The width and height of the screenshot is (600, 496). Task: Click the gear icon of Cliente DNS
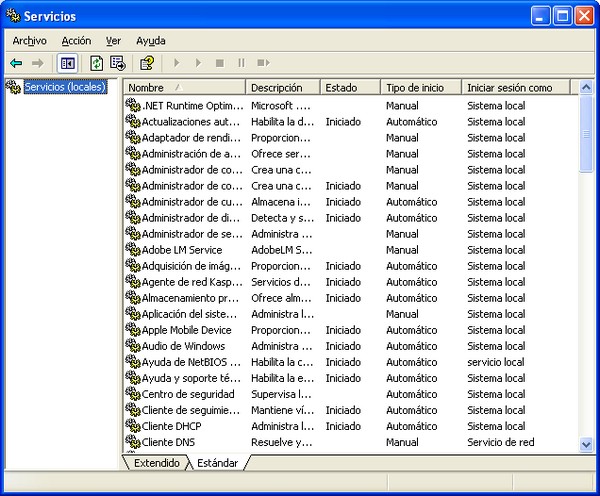click(x=133, y=442)
